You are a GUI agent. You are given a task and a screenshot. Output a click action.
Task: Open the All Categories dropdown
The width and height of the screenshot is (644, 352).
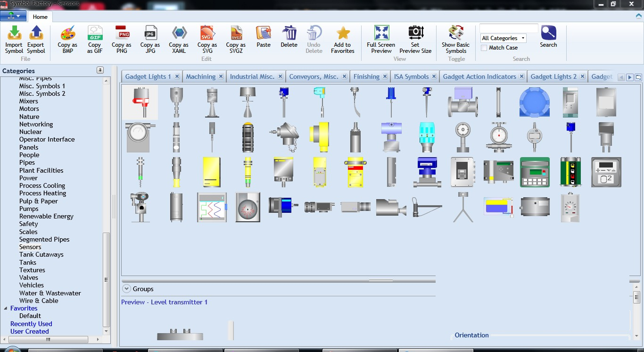point(503,38)
